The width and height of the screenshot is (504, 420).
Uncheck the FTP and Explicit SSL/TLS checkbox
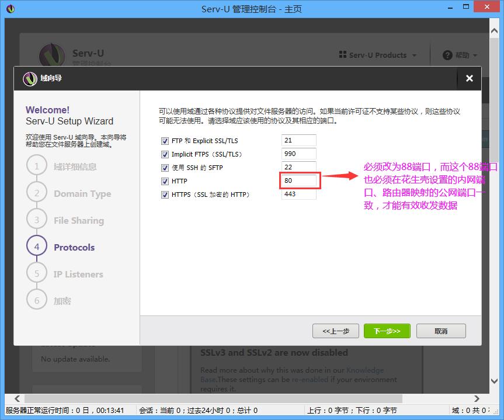[x=165, y=141]
